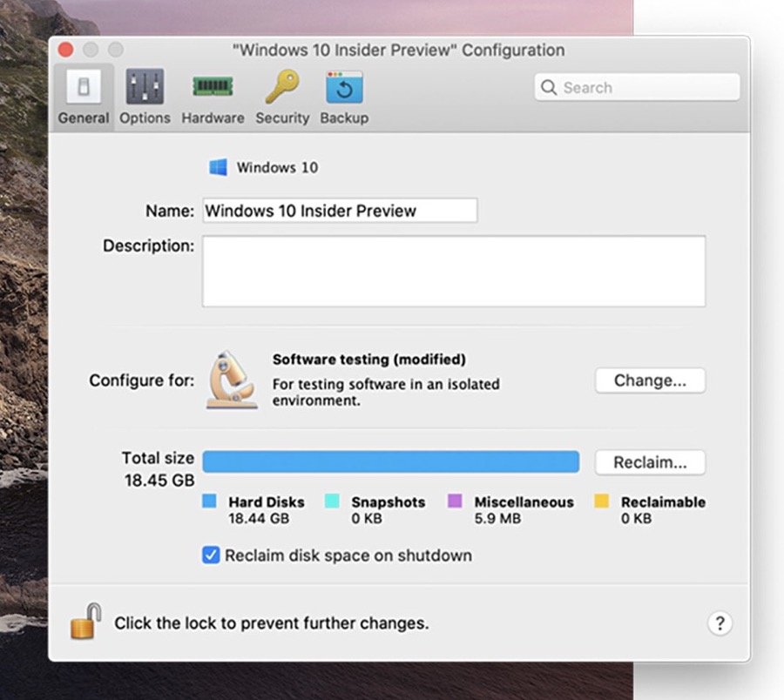Click the '18.45 GB' total size value
Viewport: 784px width, 700px height.
(x=159, y=480)
